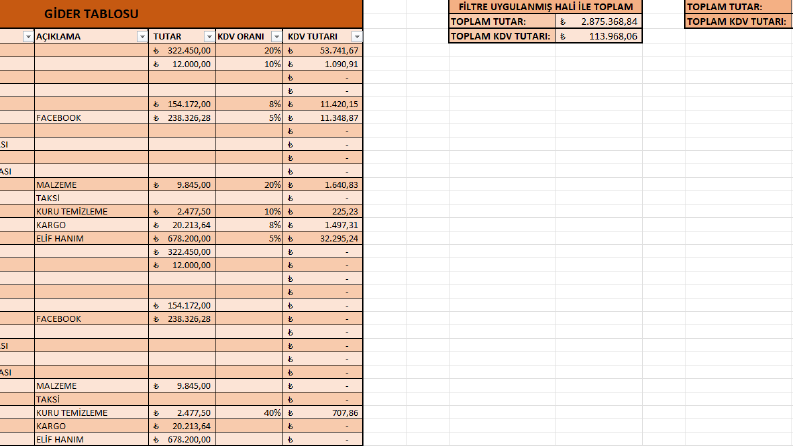
Task: Select the KDV amount cell 1.090,91
Action: pyautogui.click(x=323, y=64)
